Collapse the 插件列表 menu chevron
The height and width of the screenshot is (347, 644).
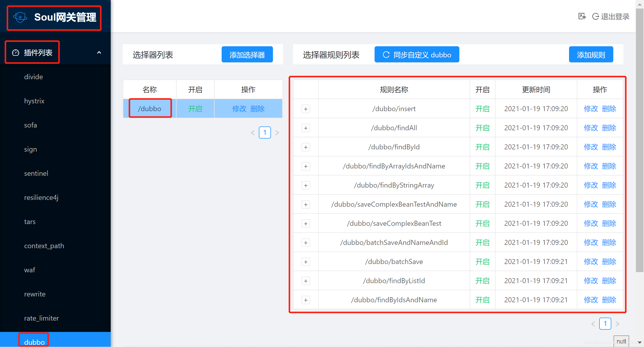(x=99, y=53)
